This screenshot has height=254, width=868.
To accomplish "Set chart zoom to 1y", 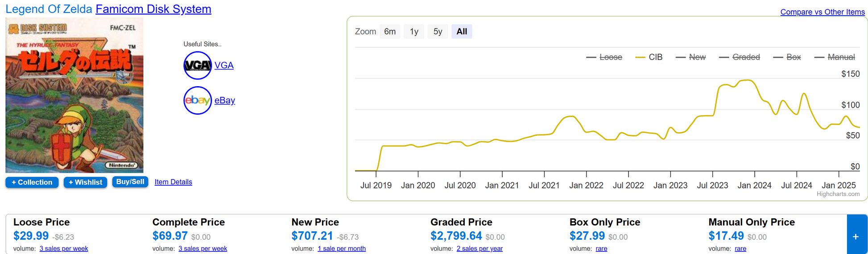I will [414, 32].
